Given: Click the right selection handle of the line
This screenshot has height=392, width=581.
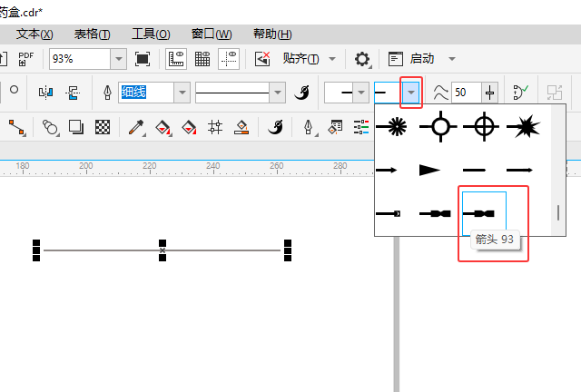Looking at the screenshot, I should coord(288,250).
